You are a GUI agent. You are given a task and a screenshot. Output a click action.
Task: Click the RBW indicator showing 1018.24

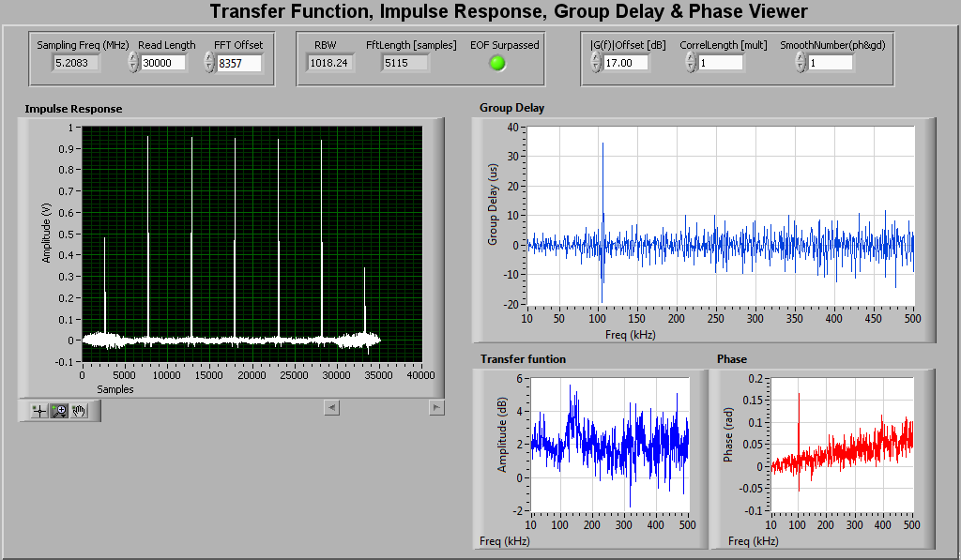tap(330, 63)
